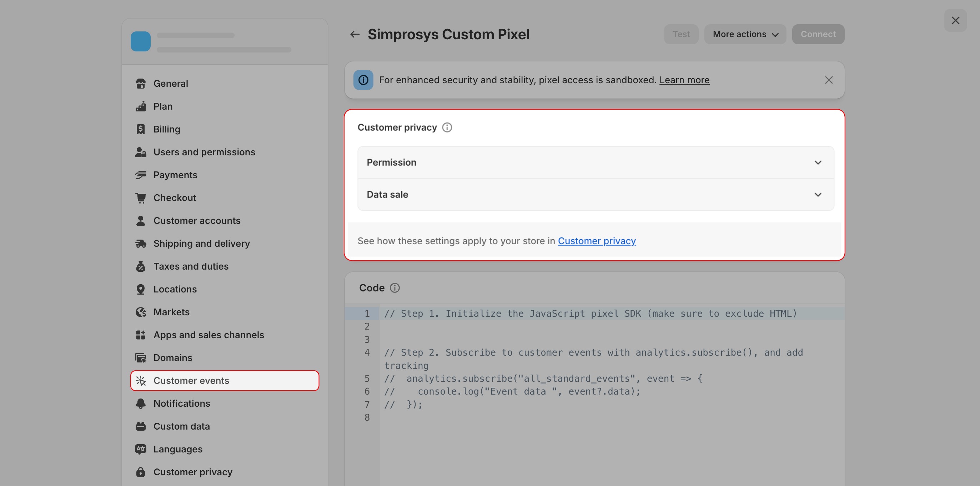Click the Step 2 comment line
This screenshot has height=486, width=980.
(x=593, y=359)
